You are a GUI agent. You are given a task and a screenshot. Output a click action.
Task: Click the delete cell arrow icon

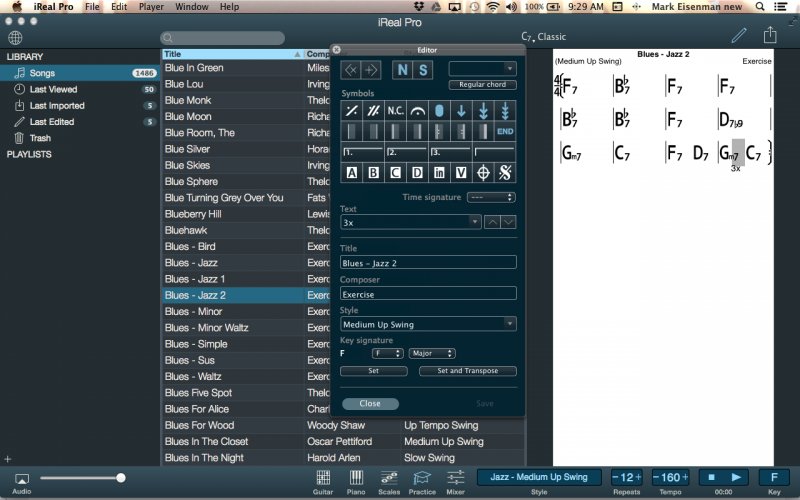coord(351,70)
